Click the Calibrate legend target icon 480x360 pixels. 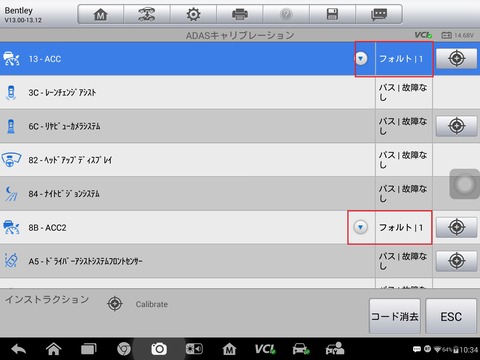115,304
